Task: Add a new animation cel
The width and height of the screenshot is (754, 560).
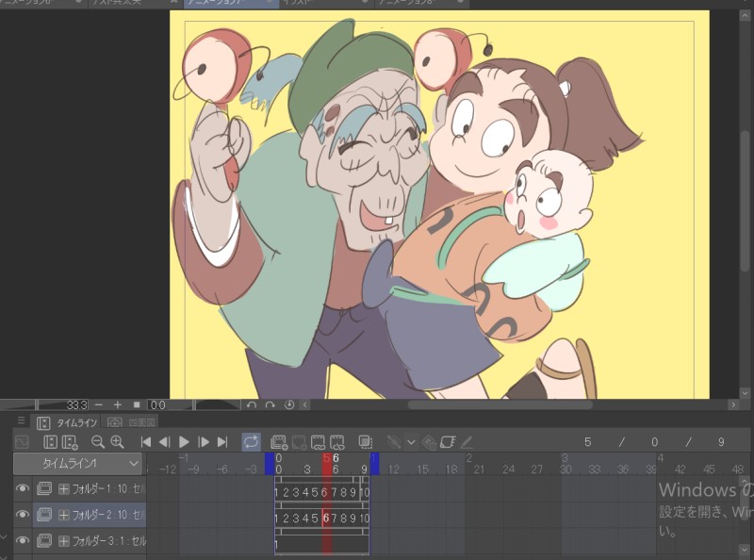Action: (x=299, y=442)
